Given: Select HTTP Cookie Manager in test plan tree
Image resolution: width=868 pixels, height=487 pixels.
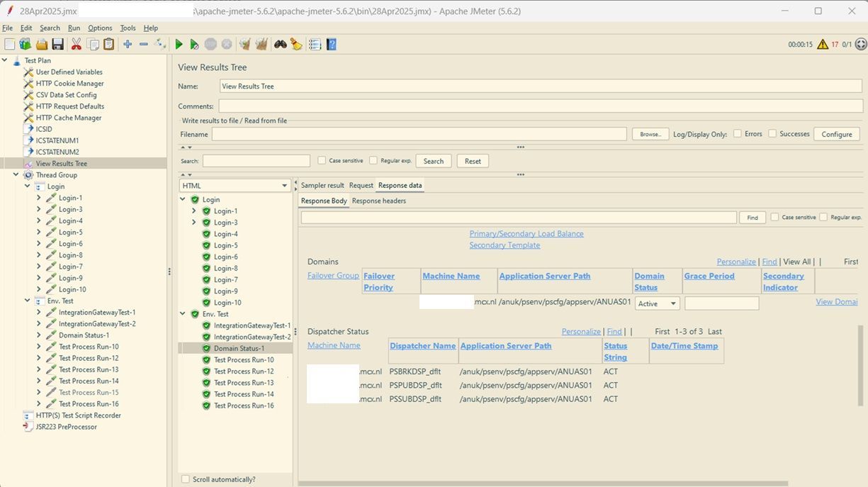Looking at the screenshot, I should coord(69,84).
